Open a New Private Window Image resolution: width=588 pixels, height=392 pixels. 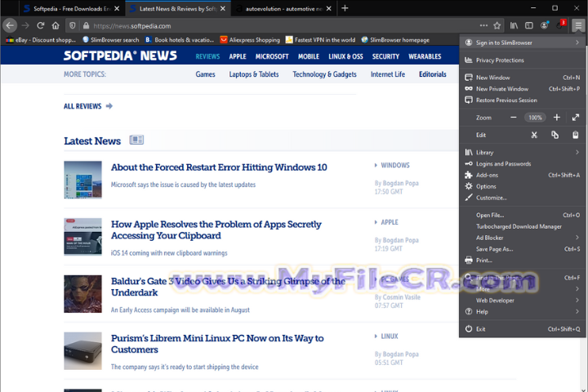[x=523, y=89]
